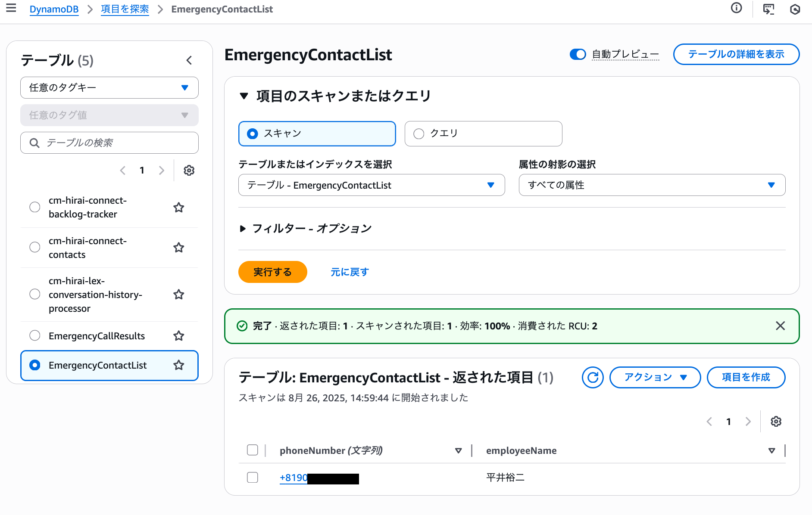Favorite the cm-hirai-connect-contacts table
Image resolution: width=812 pixels, height=515 pixels.
178,248
